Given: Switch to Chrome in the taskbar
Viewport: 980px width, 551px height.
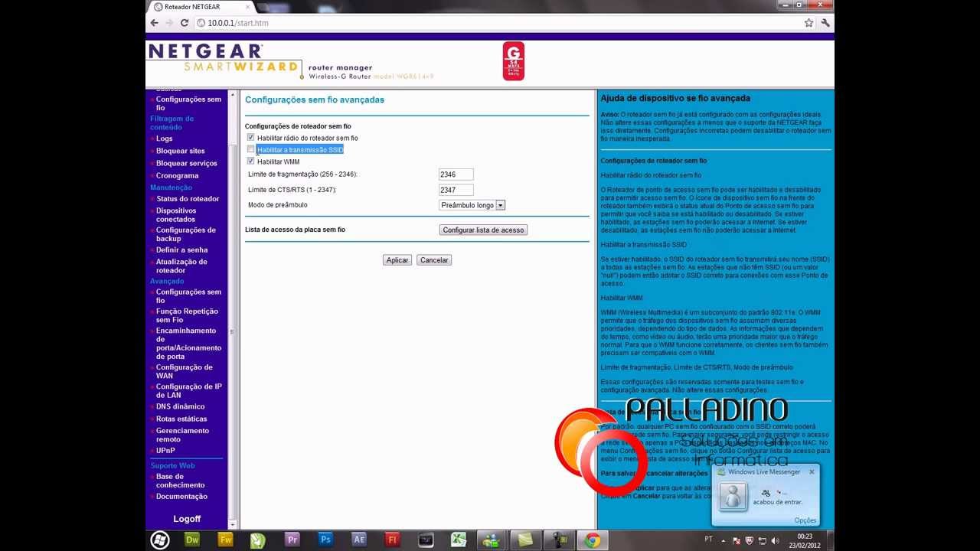Looking at the screenshot, I should tap(592, 540).
